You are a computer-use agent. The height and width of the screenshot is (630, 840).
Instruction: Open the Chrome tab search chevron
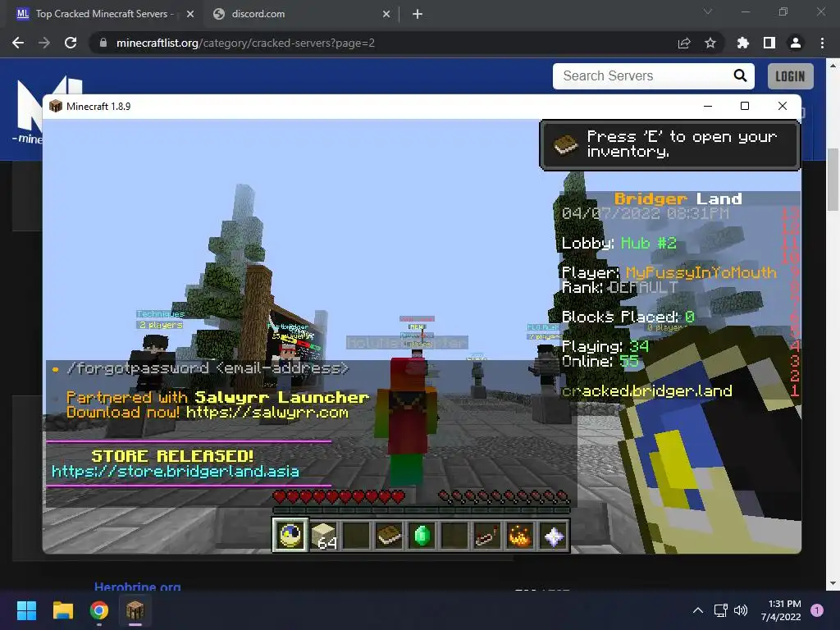pyautogui.click(x=708, y=11)
